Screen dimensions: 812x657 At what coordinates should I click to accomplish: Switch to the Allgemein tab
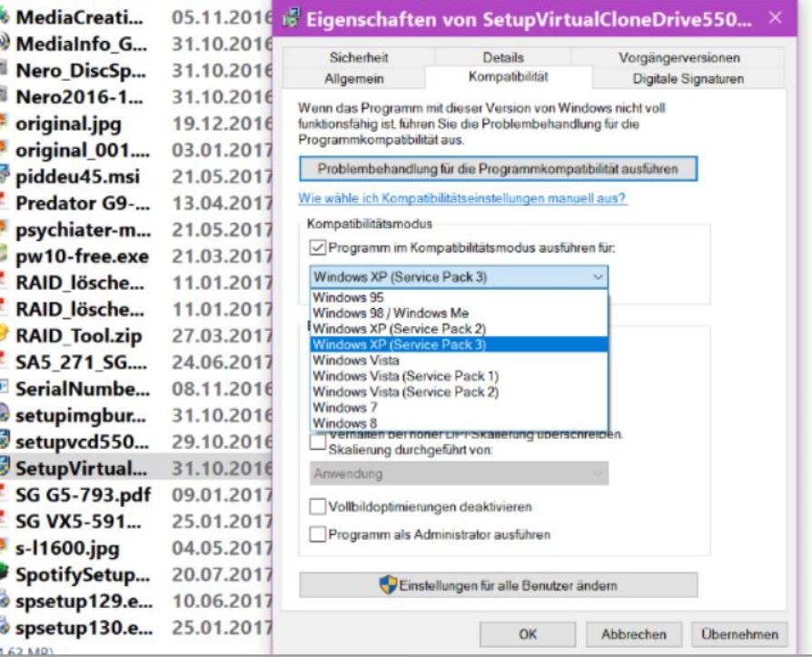[354, 79]
